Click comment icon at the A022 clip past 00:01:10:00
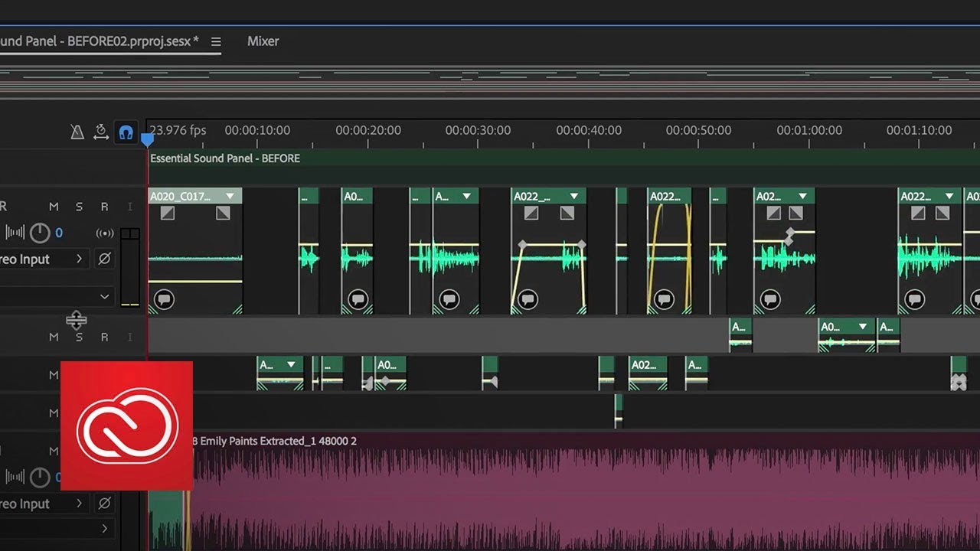The width and height of the screenshot is (980, 551). [x=915, y=299]
